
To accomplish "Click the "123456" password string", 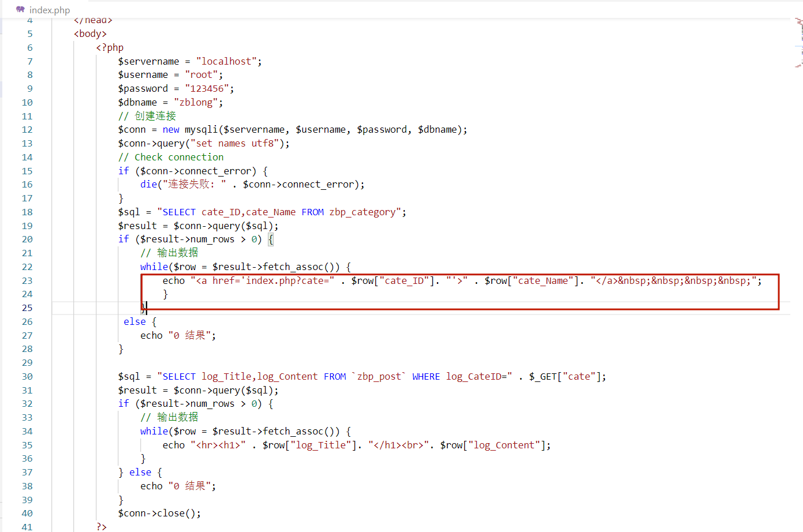I will (x=207, y=89).
